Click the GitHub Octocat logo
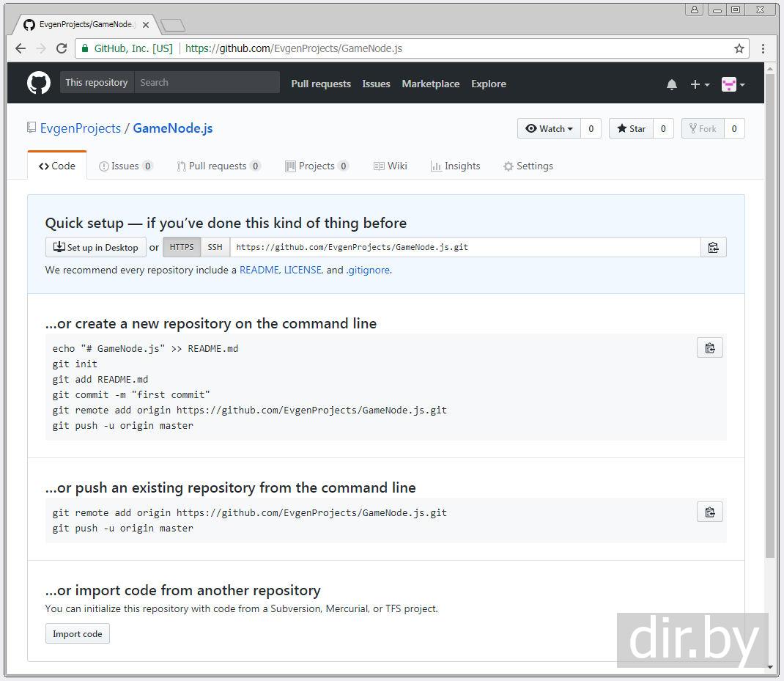Image resolution: width=784 pixels, height=681 pixels. pyautogui.click(x=39, y=83)
